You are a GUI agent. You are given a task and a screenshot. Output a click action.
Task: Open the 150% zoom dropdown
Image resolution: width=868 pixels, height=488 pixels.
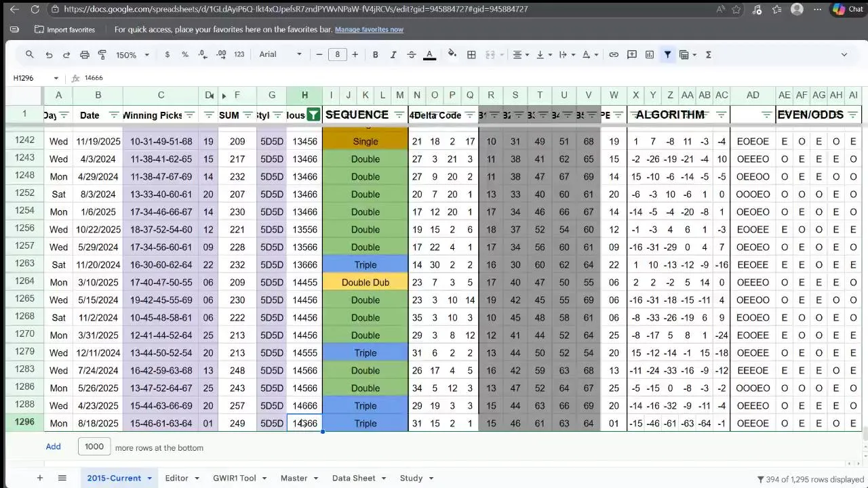132,55
